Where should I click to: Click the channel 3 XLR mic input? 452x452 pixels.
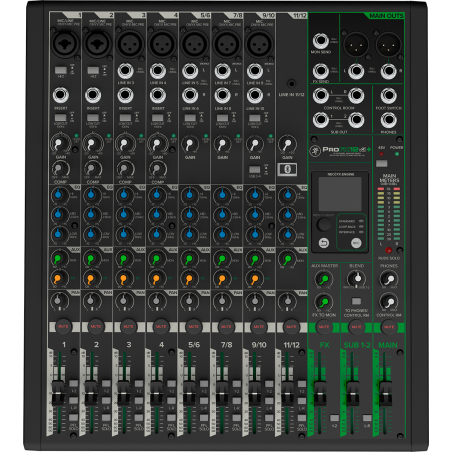(129, 44)
